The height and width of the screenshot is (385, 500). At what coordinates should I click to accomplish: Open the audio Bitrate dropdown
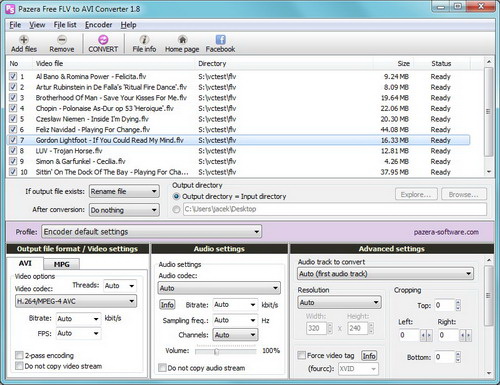235,305
